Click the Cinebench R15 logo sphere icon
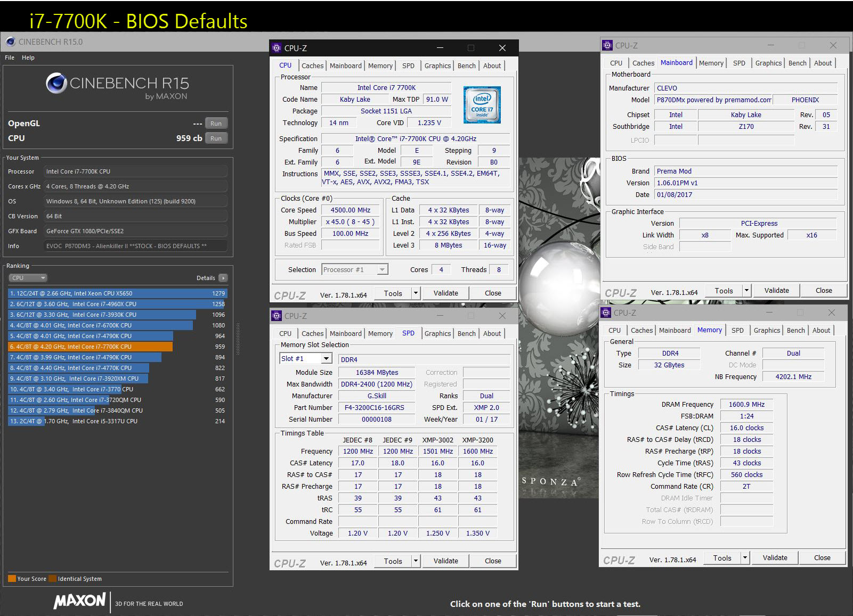This screenshot has width=853, height=616. [x=56, y=83]
